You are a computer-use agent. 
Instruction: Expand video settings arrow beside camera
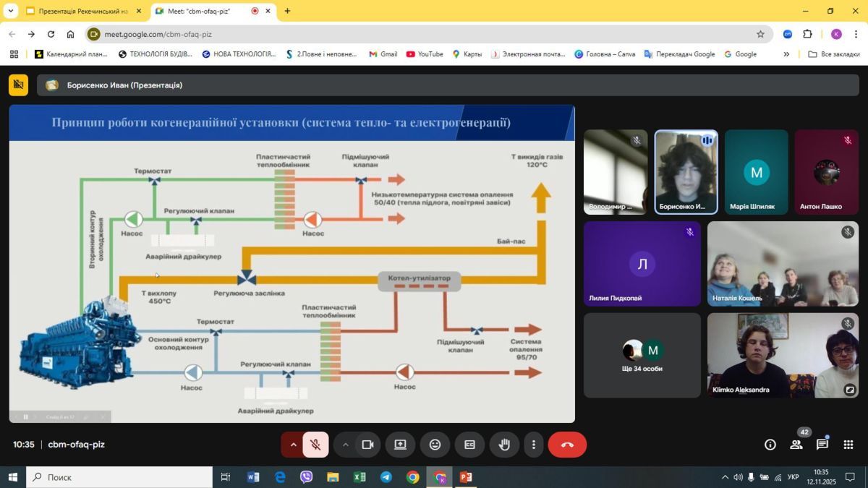(345, 445)
